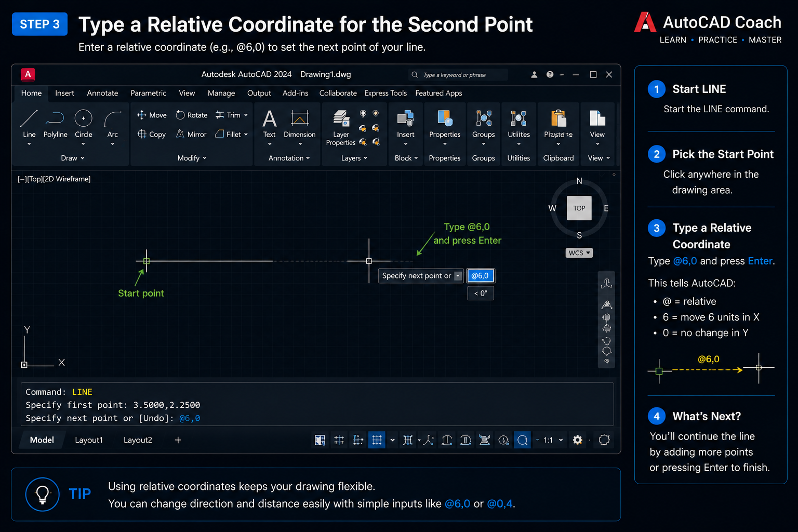Click the E compass direction on ViewCube
This screenshot has width=798, height=532.
(606, 208)
